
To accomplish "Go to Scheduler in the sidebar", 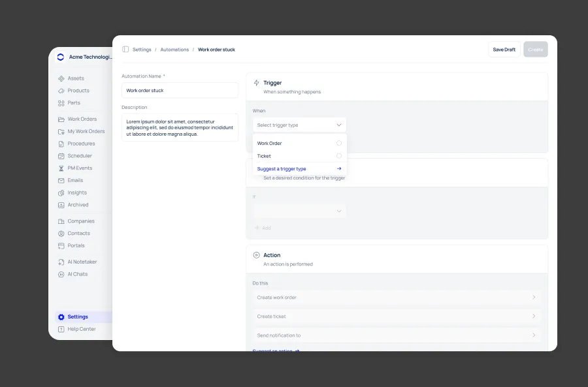I will (x=80, y=156).
